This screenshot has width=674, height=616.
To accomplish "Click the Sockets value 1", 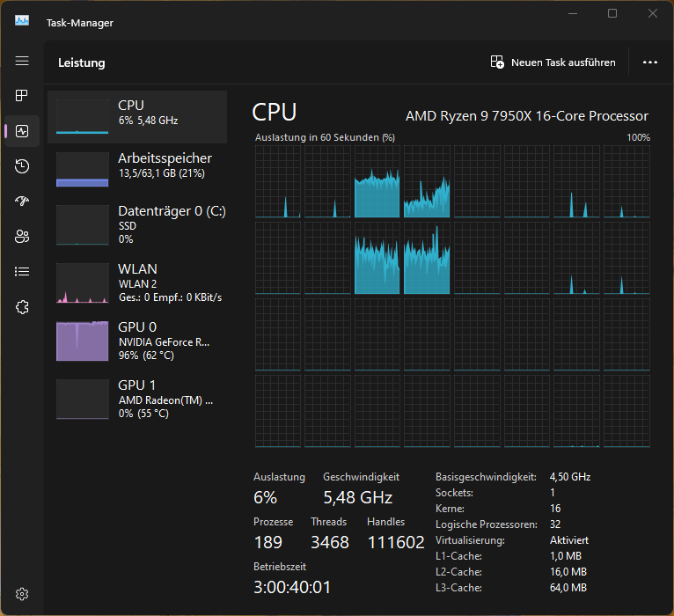I will tap(553, 493).
